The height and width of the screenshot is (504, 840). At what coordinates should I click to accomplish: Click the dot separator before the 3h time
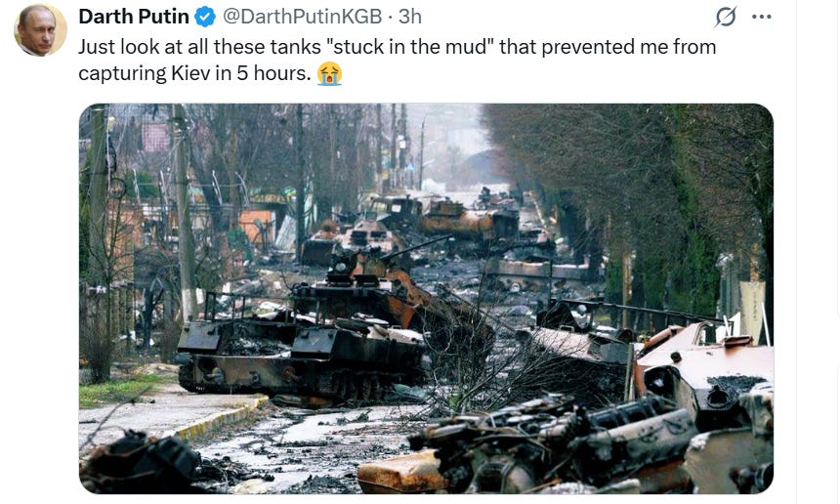coord(390,18)
